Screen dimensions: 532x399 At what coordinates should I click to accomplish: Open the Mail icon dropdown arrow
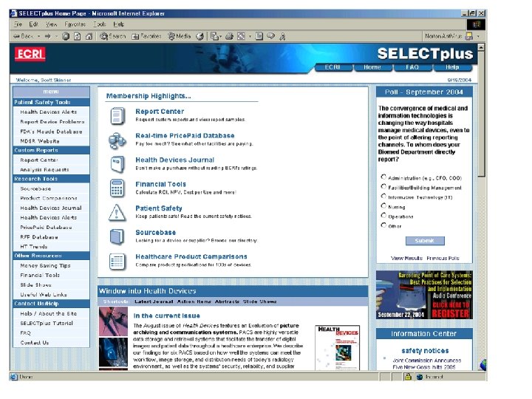220,36
